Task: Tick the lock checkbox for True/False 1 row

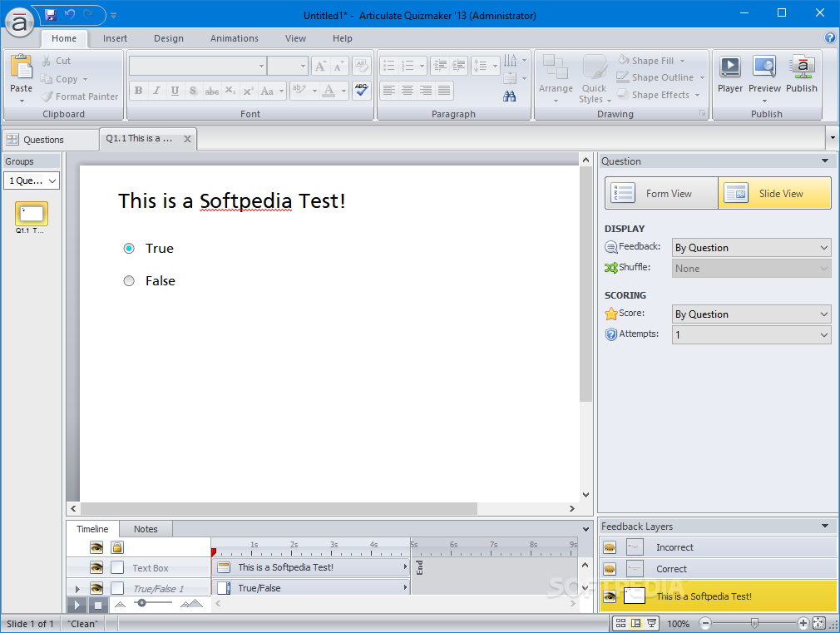Action: pos(117,589)
